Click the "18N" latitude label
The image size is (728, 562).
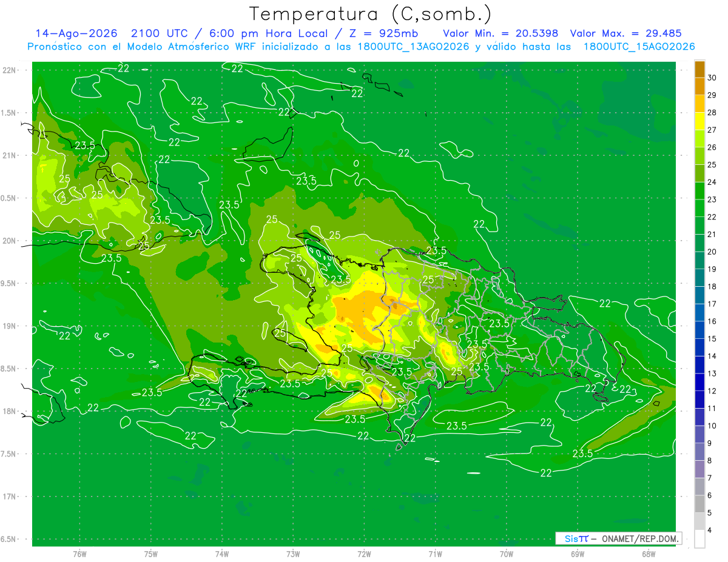click(10, 411)
